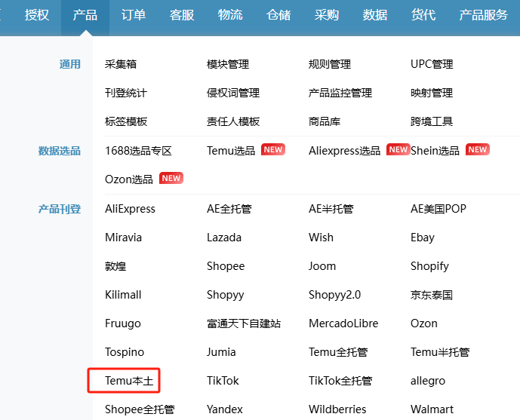Open the 物流 menu

(x=230, y=15)
